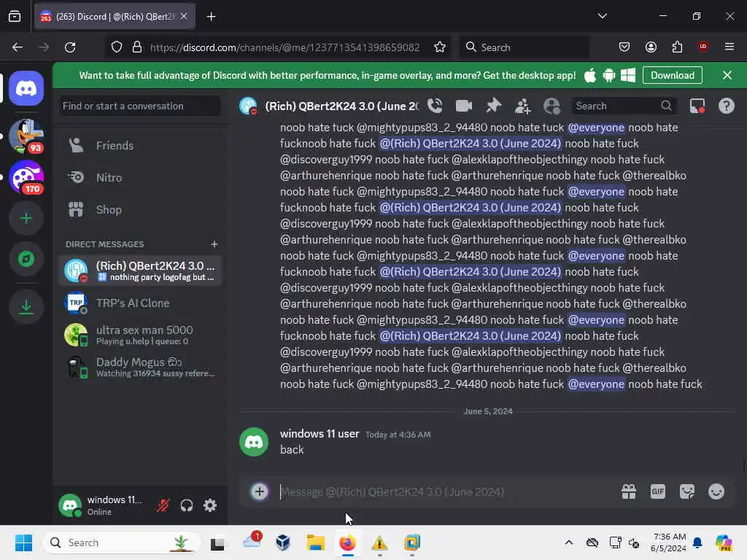This screenshot has height=560, width=747.
Task: Open Firefox account icon
Action: (651, 47)
